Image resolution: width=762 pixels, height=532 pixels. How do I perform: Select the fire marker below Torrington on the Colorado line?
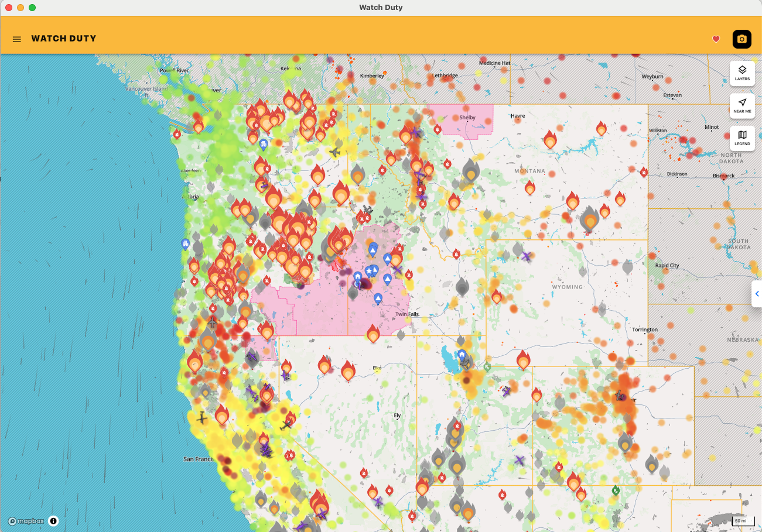(x=524, y=360)
